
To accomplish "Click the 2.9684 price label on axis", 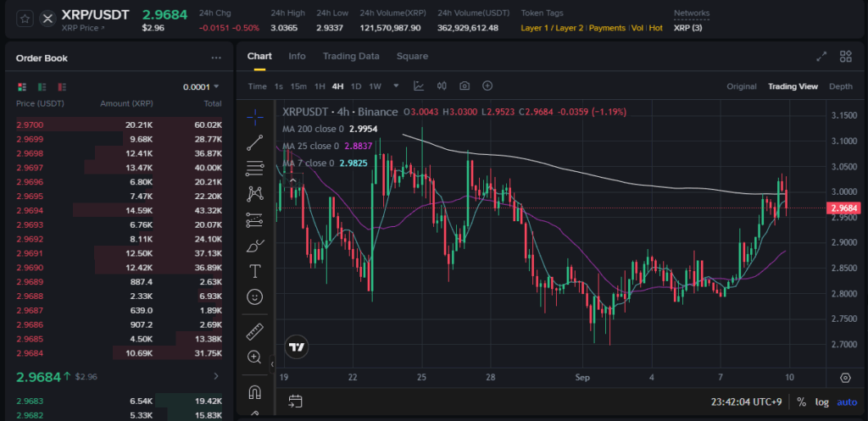I will [843, 208].
